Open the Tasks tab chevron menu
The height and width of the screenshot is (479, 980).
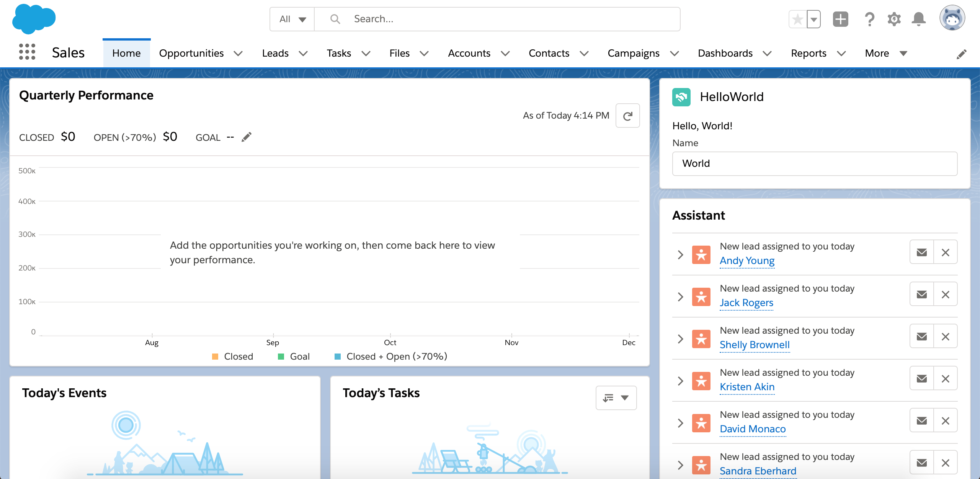[366, 54]
